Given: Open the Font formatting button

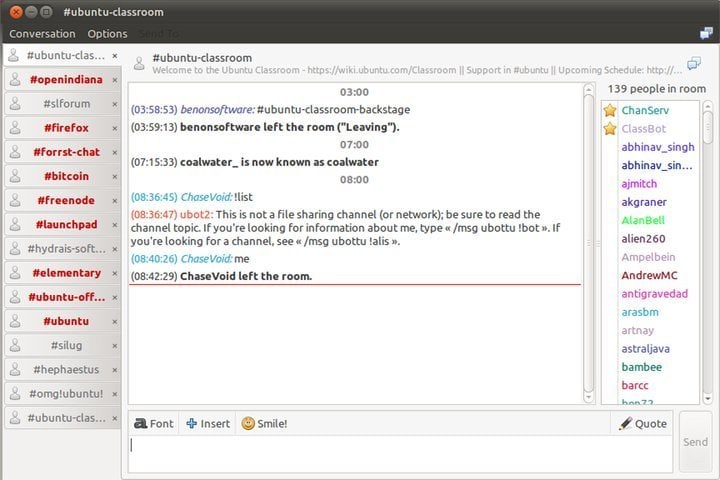Looking at the screenshot, I should click(x=154, y=424).
